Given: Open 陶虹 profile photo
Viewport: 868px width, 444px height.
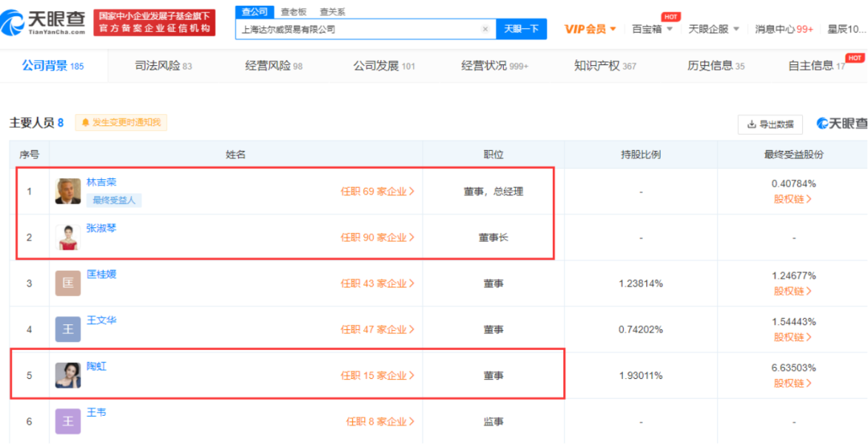Looking at the screenshot, I should click(68, 376).
